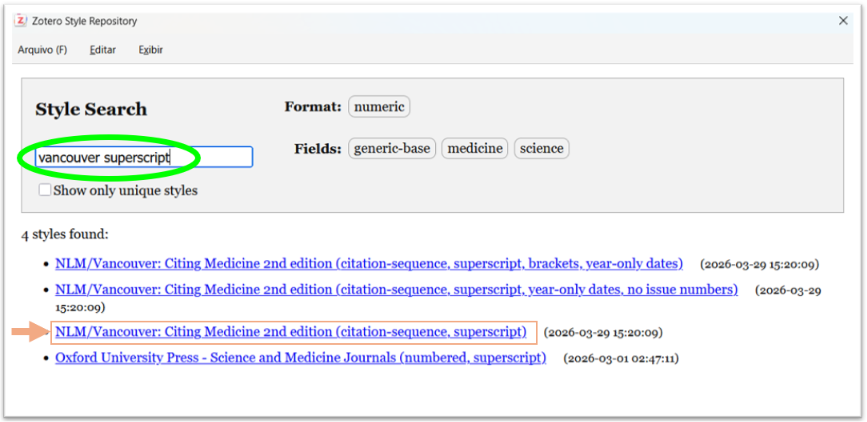The width and height of the screenshot is (867, 422).
Task: Open the Editar menu
Action: point(102,50)
